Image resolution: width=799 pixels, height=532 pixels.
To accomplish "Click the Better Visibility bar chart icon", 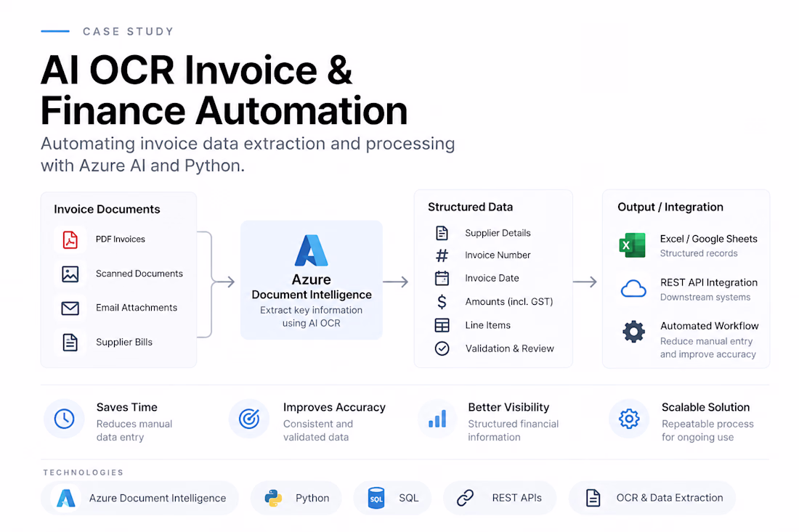I will [x=437, y=419].
